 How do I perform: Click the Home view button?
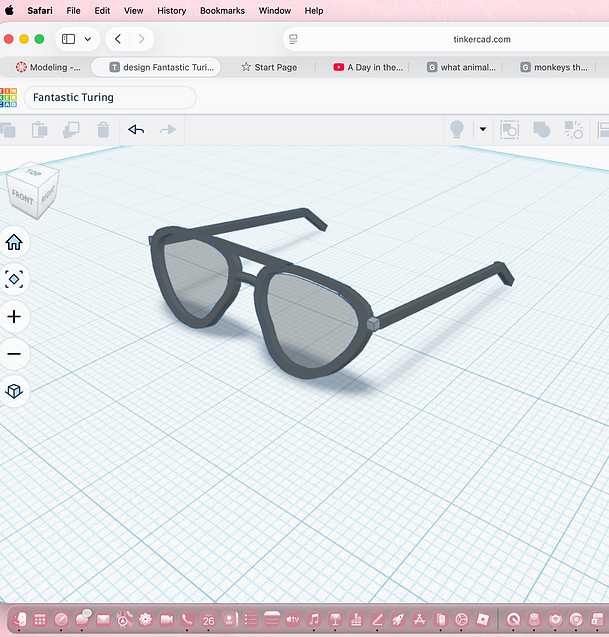[14, 243]
